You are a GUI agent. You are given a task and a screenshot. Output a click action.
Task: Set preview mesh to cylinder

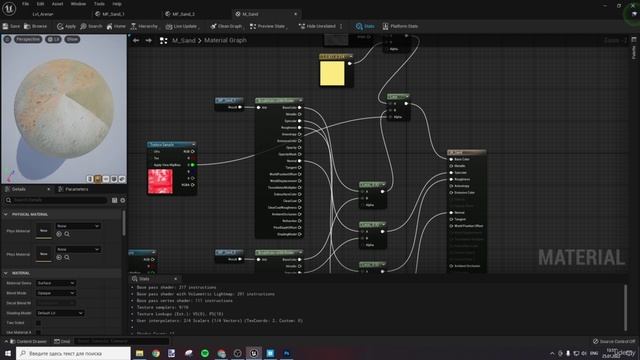tap(90, 179)
